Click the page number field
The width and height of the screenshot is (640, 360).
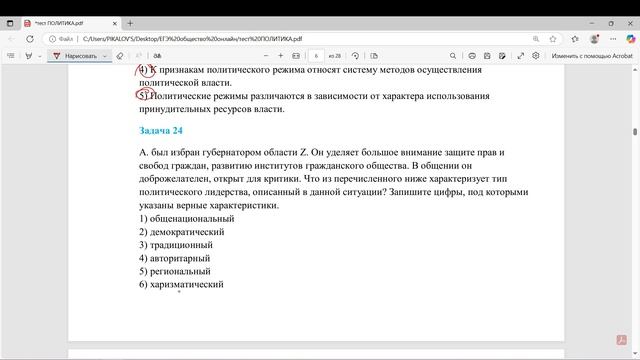[x=316, y=56]
